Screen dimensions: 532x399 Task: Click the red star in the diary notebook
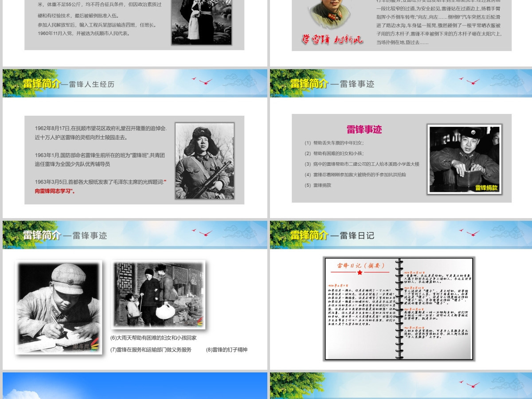pyautogui.click(x=360, y=272)
